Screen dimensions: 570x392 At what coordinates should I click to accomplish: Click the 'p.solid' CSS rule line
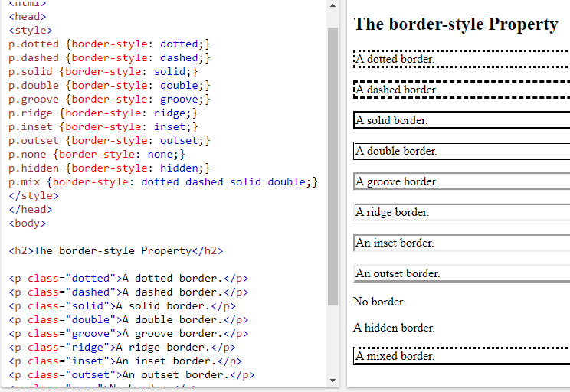(x=103, y=71)
